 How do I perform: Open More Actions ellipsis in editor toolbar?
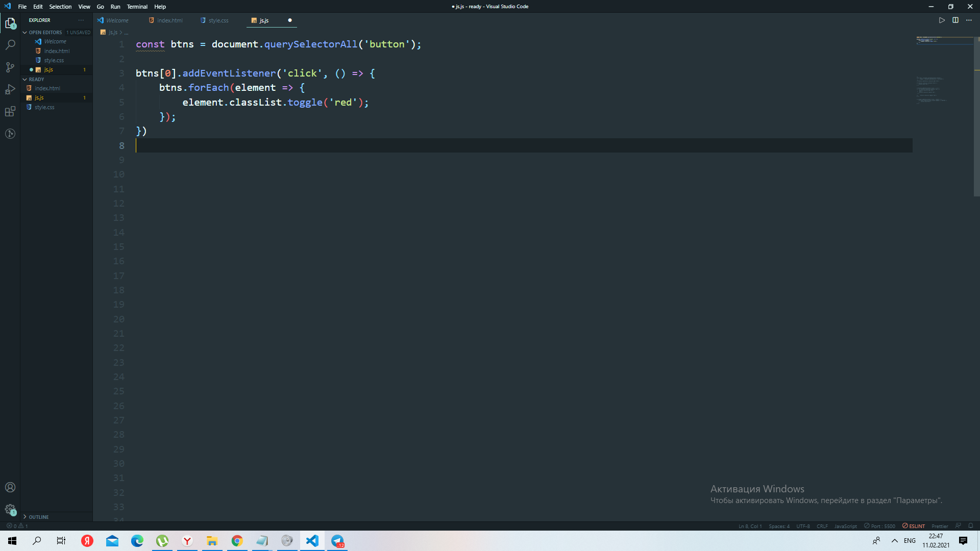(x=969, y=20)
